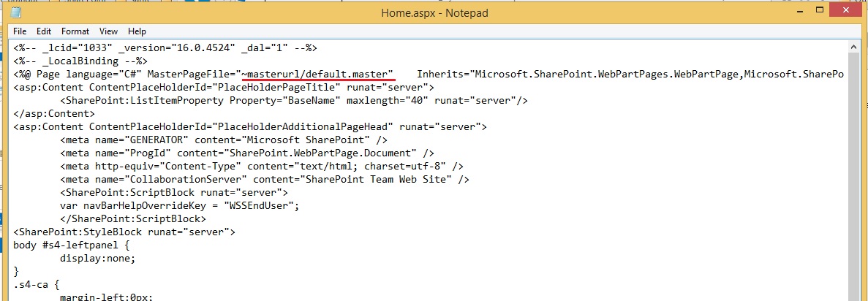Open the Edit menu
868x301 pixels.
tap(44, 31)
